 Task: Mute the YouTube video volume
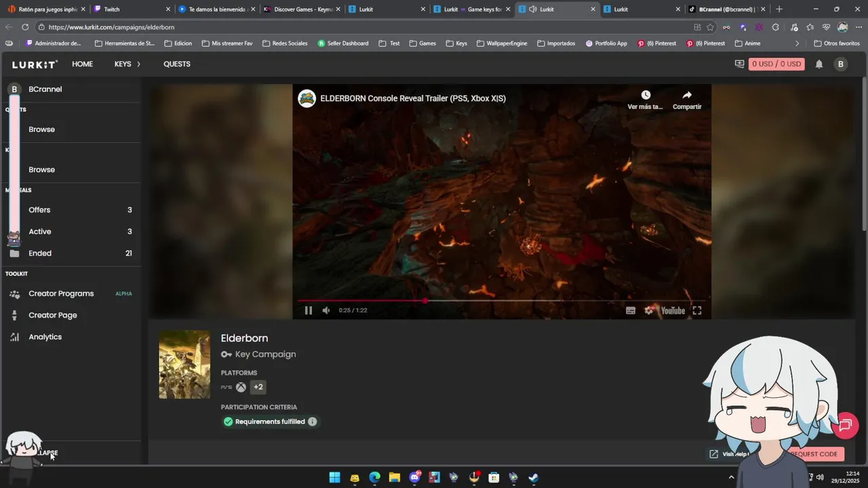pos(326,310)
